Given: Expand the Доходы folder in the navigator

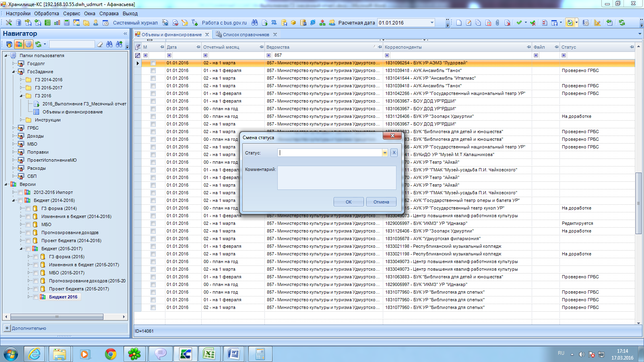Looking at the screenshot, I should 14,136.
